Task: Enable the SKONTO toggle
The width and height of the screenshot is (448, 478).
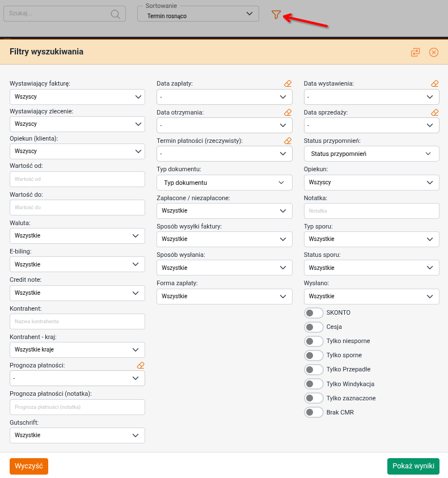Action: click(x=314, y=313)
